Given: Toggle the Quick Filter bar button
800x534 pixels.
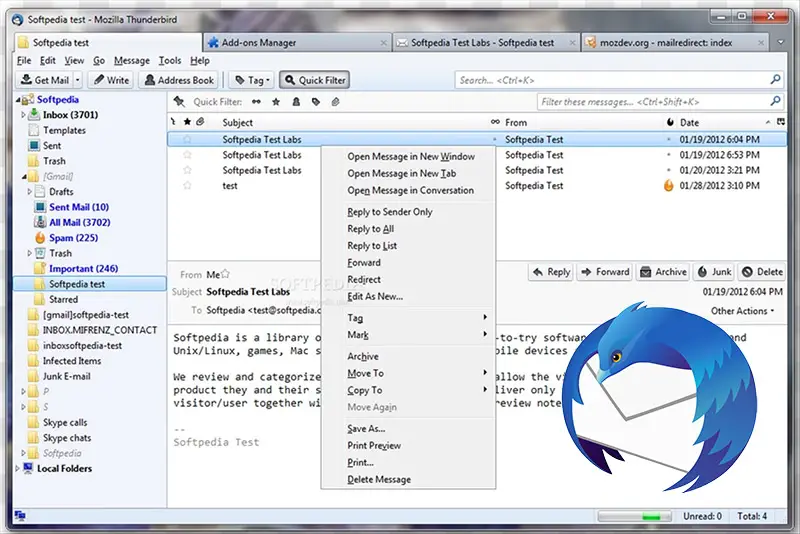Looking at the screenshot, I should click(314, 80).
